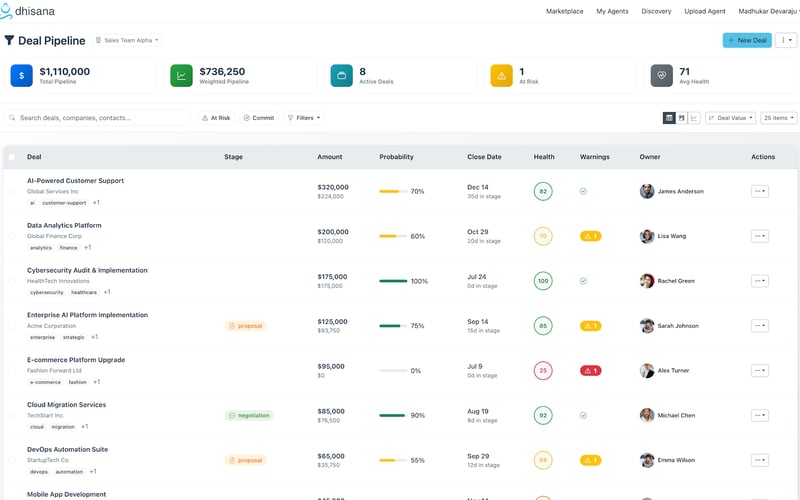Open actions menu for DevOps Automation Suite
This screenshot has width=800, height=500.
pos(760,460)
